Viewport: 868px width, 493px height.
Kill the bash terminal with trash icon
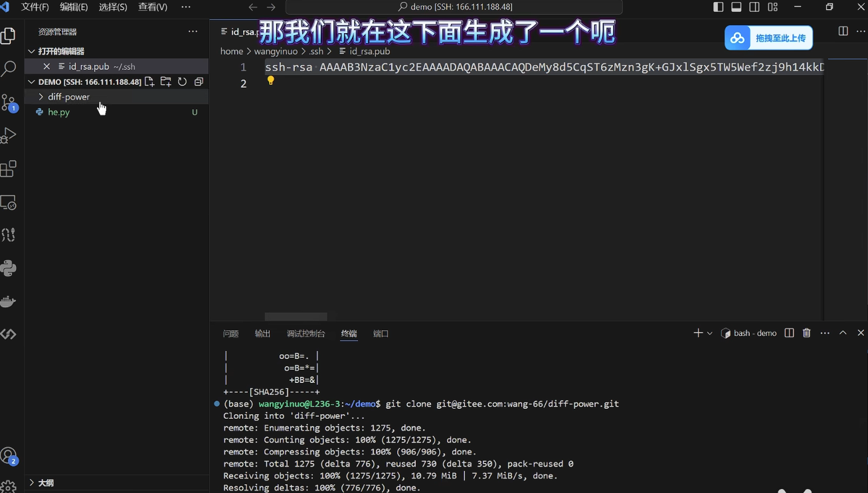pos(807,333)
